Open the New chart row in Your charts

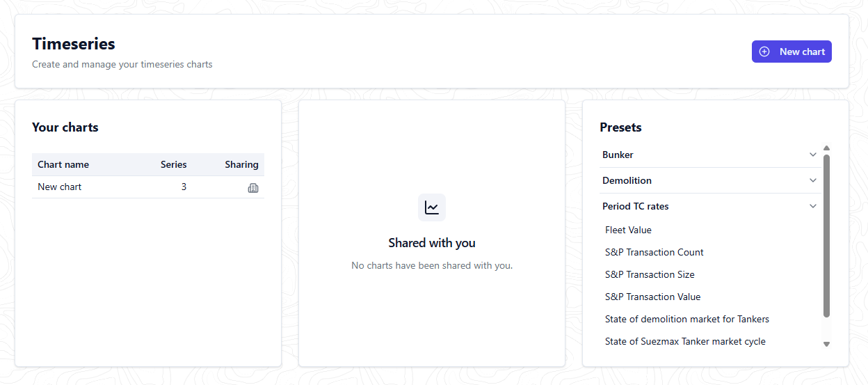148,187
